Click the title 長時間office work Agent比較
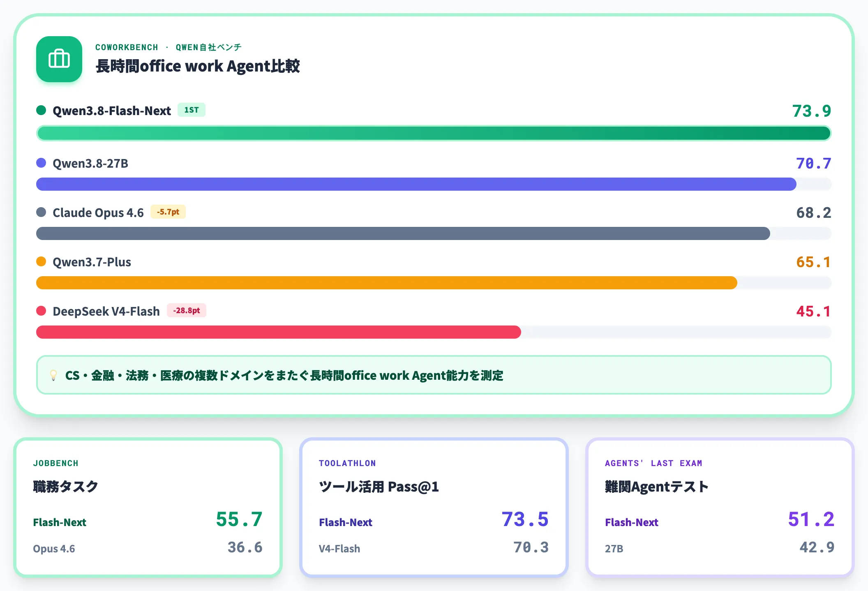This screenshot has height=591, width=868. pos(198,66)
